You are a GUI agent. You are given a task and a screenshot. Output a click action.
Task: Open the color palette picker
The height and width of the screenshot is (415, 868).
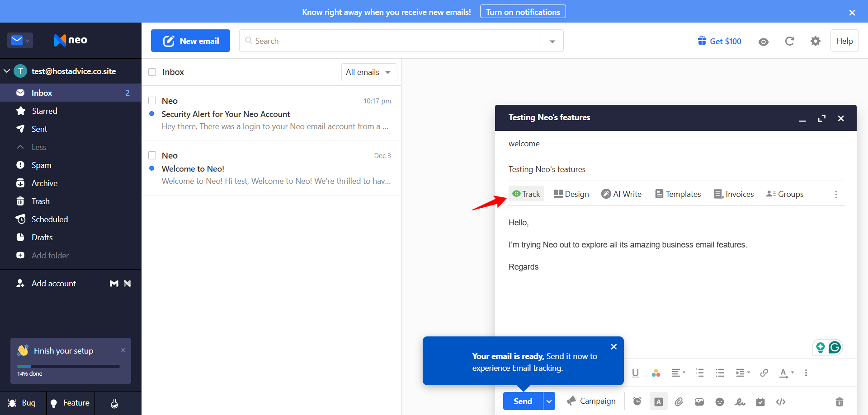656,373
